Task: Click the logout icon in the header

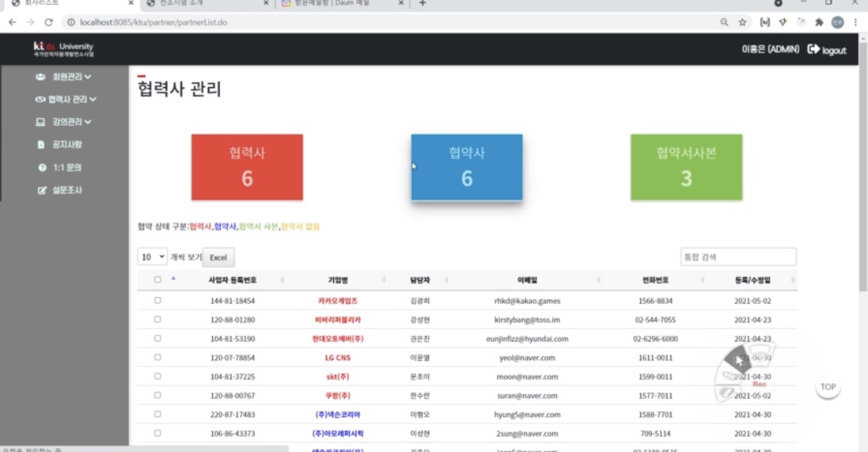Action: pyautogui.click(x=813, y=49)
